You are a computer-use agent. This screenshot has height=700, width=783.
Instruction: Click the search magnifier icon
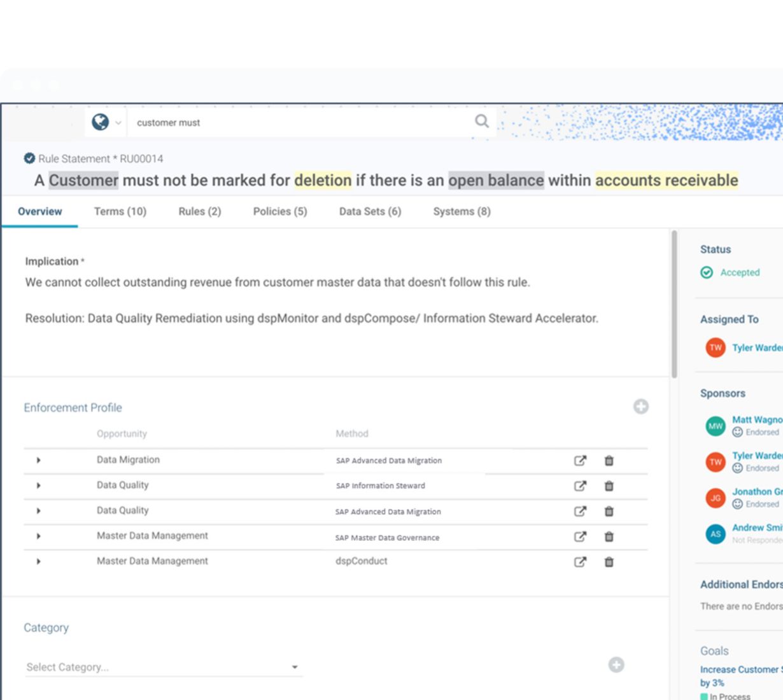click(x=482, y=121)
